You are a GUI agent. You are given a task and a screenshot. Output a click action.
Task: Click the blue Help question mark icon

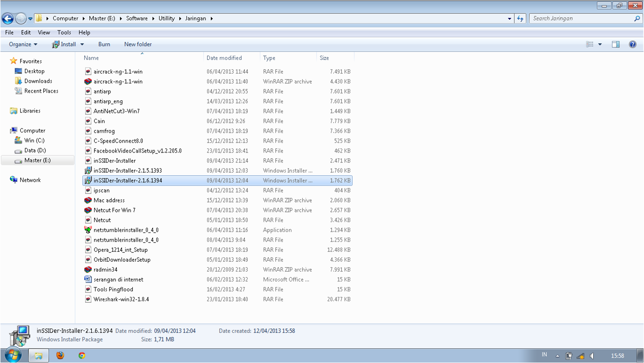click(633, 44)
